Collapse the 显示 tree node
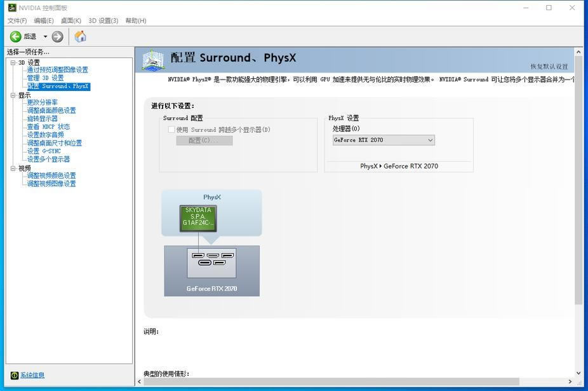This screenshot has height=391, width=588. pyautogui.click(x=13, y=95)
